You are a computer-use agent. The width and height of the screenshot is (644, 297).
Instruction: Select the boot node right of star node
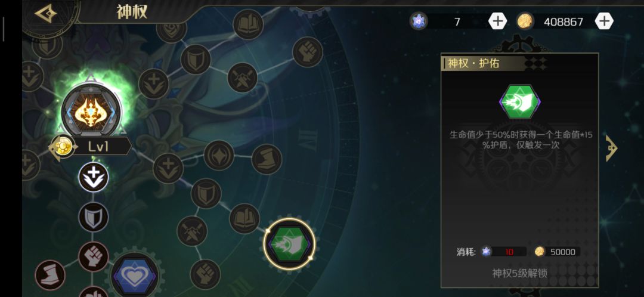tap(267, 159)
